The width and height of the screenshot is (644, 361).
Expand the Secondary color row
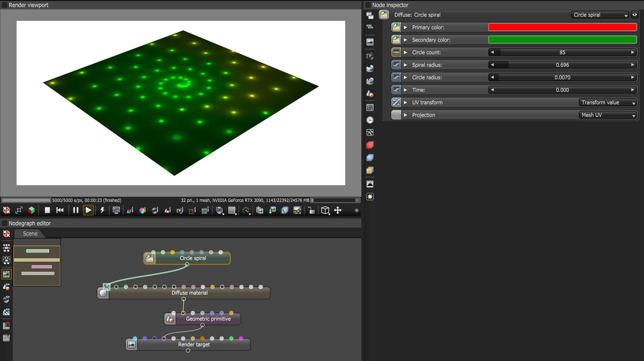pyautogui.click(x=406, y=40)
